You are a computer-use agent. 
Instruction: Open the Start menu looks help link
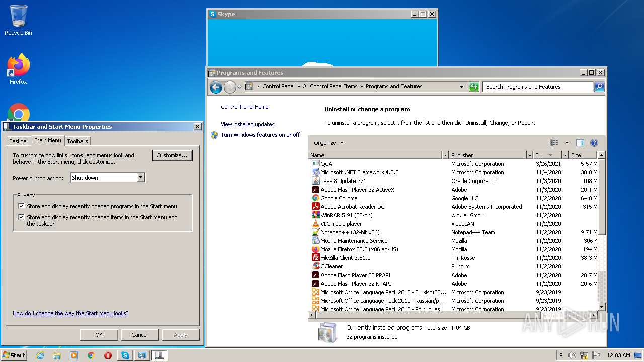70,313
